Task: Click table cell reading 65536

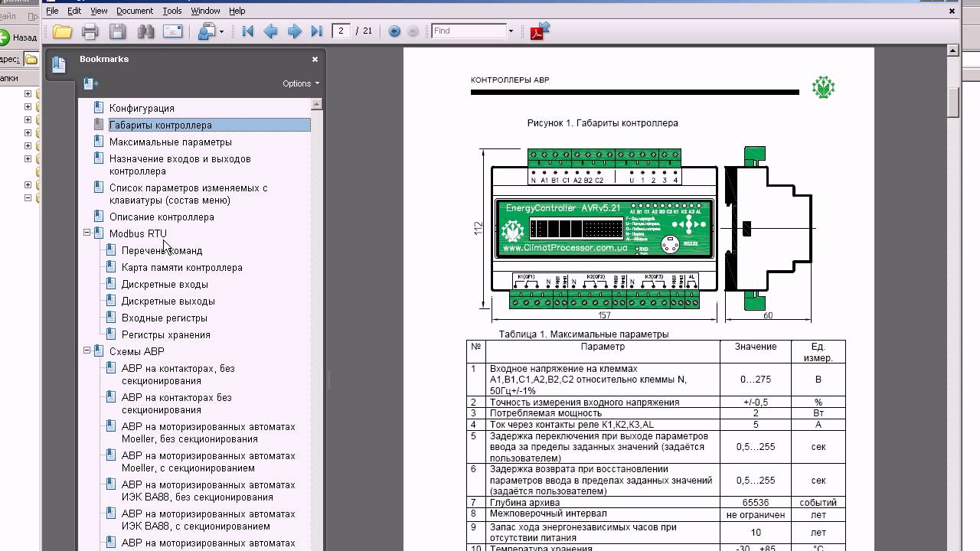Action: pos(755,503)
